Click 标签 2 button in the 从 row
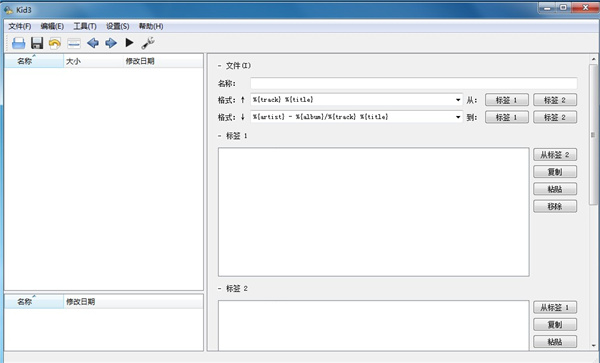This screenshot has height=363, width=600. pos(555,100)
